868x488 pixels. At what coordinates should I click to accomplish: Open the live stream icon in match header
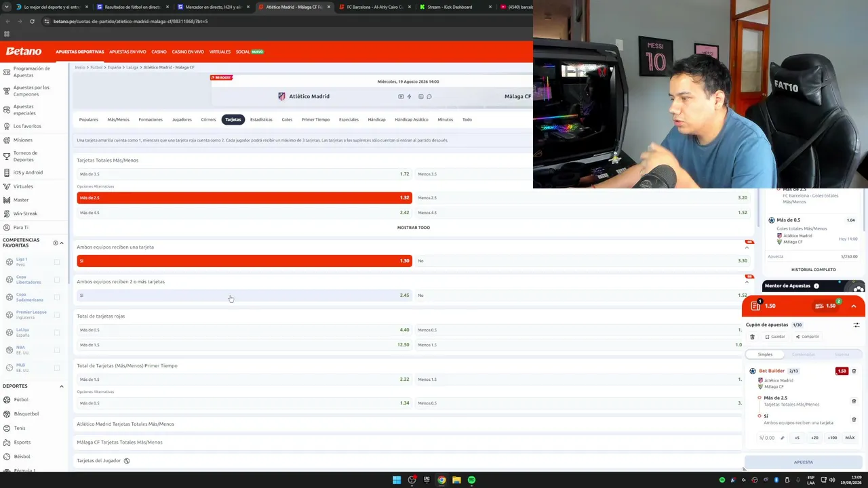[x=401, y=96]
